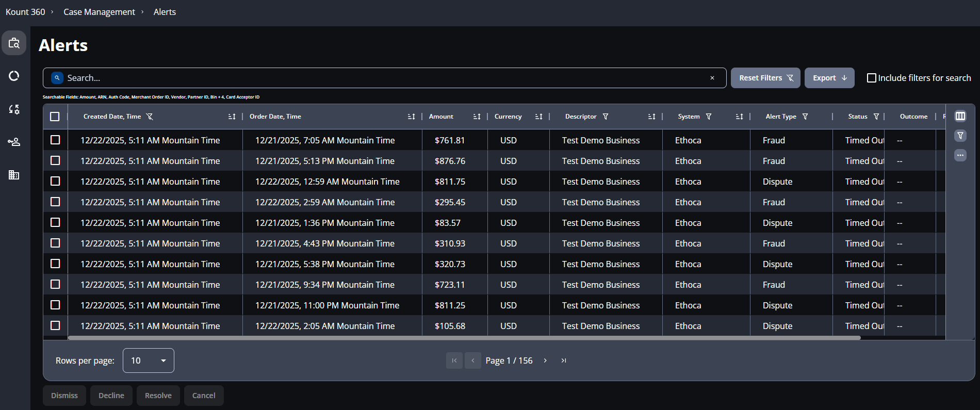This screenshot has width=980, height=410.
Task: Clear Created Date, Time filter icon
Action: [150, 117]
